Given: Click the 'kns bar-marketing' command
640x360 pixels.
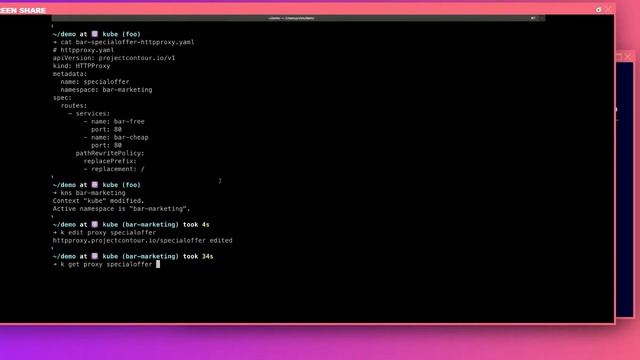Looking at the screenshot, I should tap(93, 193).
